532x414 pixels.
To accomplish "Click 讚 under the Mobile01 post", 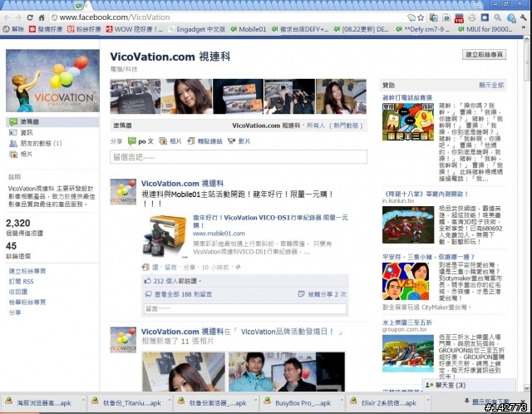I will [x=155, y=268].
